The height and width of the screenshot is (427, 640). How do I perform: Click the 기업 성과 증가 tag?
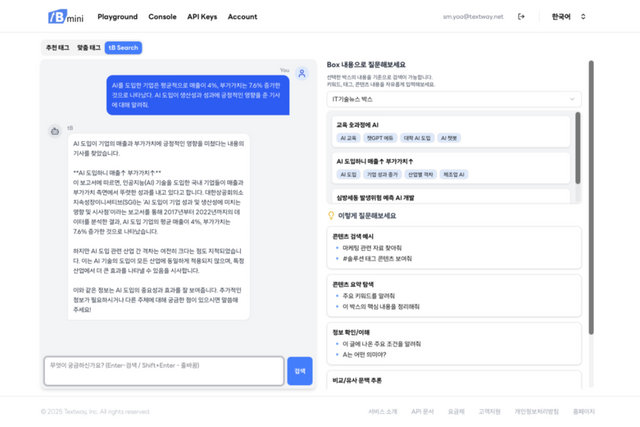tap(382, 174)
